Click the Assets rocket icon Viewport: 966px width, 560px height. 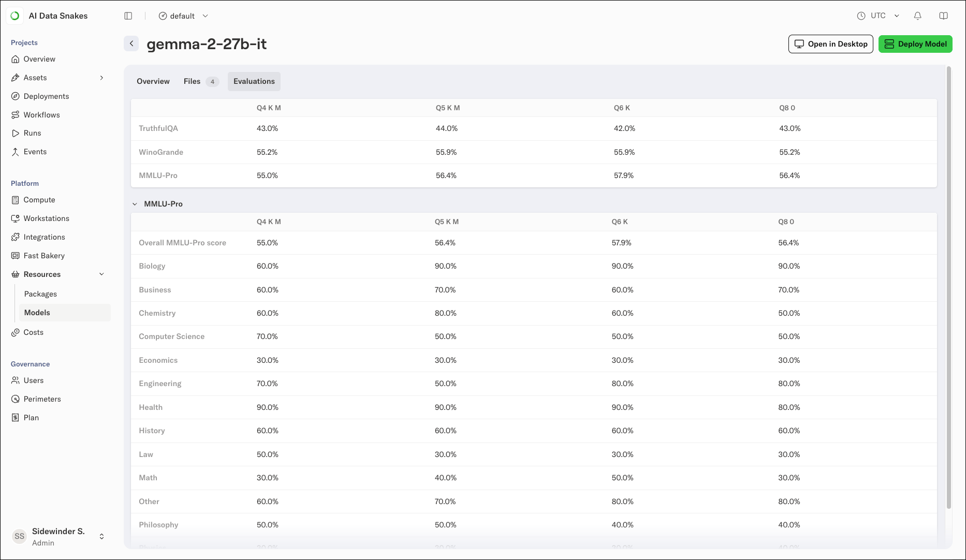tap(16, 78)
